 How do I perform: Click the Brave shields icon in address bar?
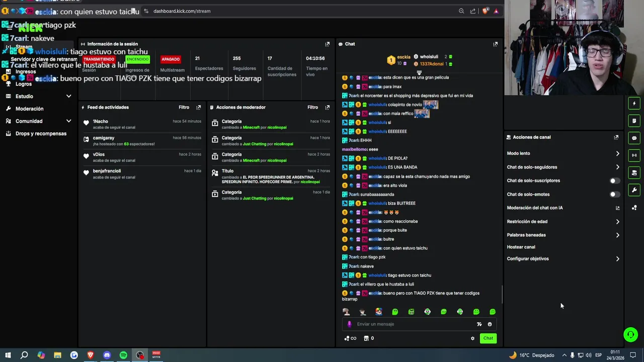(485, 11)
